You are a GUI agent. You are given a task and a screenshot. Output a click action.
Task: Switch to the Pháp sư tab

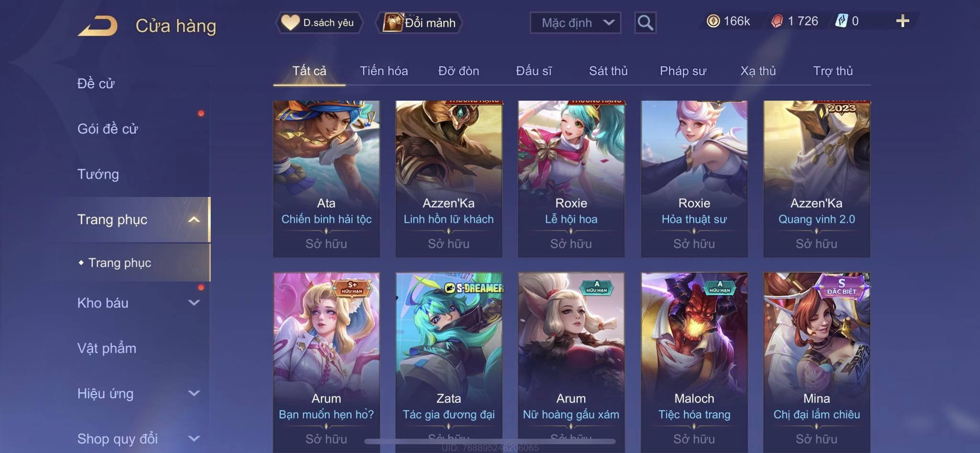pos(683,71)
